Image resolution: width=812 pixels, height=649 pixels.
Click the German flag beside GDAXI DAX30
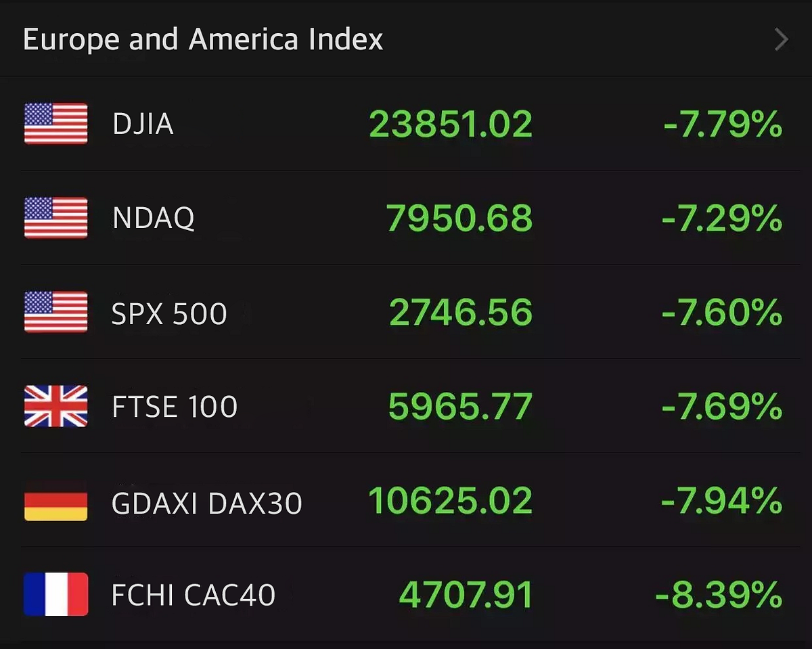(x=55, y=501)
